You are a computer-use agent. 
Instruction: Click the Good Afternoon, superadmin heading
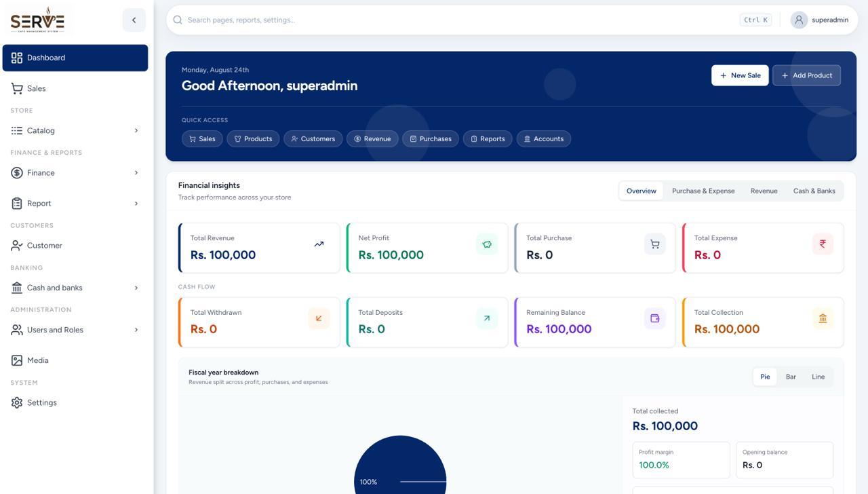point(269,85)
